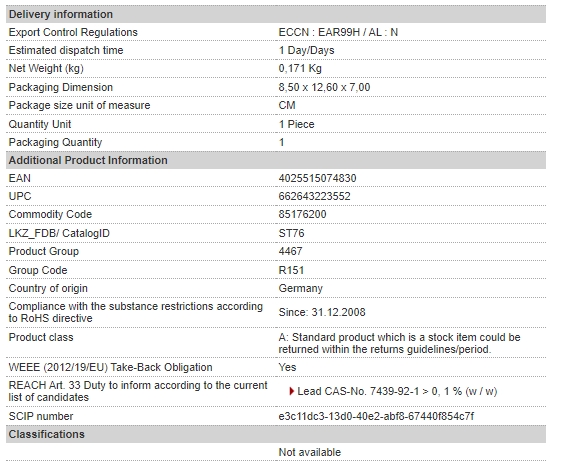Select the commodity code 85176200
Image resolution: width=574 pixels, height=463 pixels.
[302, 214]
